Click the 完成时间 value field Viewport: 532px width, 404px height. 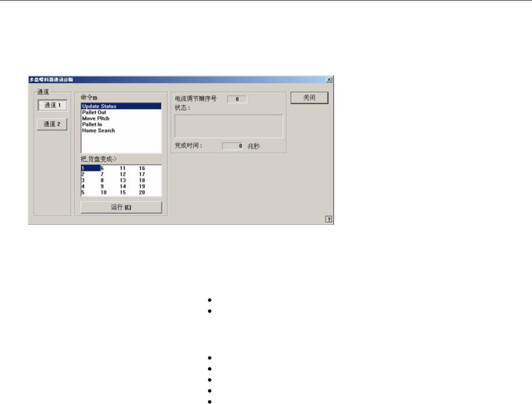233,146
